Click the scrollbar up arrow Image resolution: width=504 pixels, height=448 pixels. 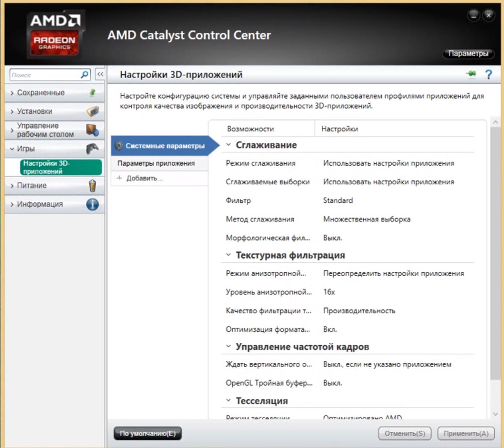pyautogui.click(x=495, y=122)
